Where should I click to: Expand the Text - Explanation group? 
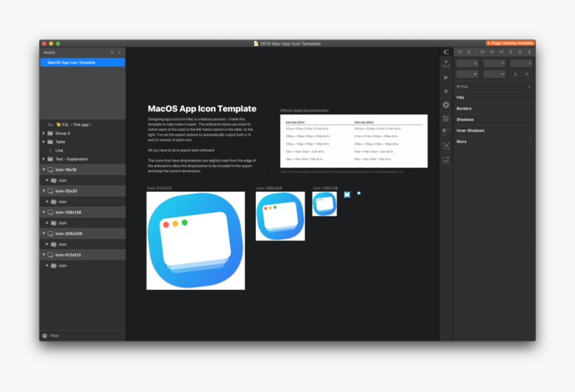coord(43,159)
